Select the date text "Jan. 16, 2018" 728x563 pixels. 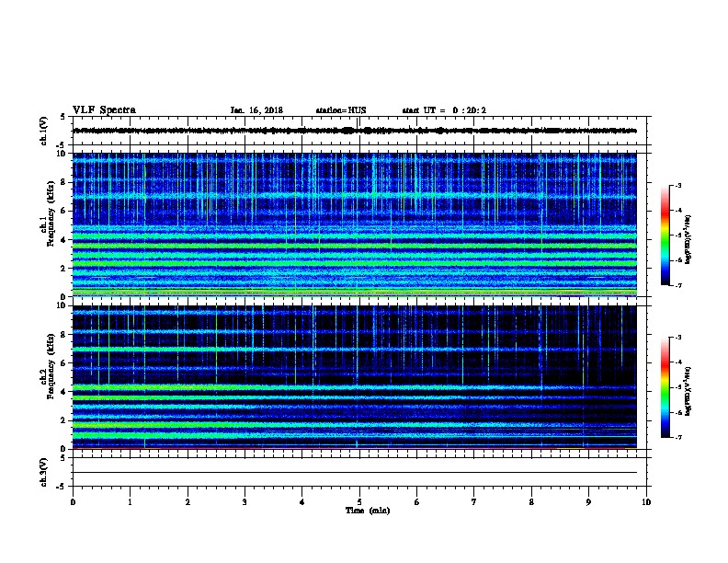[x=256, y=110]
